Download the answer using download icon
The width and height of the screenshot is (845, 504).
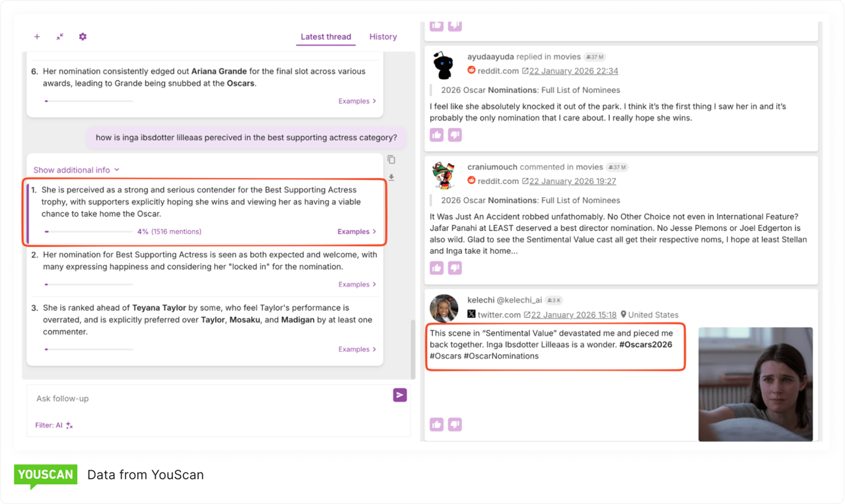click(391, 177)
